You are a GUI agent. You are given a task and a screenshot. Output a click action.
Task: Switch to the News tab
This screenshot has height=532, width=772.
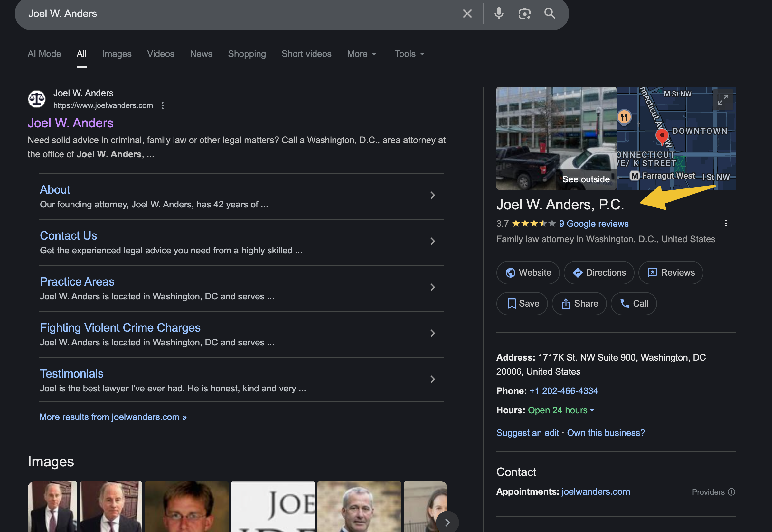tap(201, 54)
